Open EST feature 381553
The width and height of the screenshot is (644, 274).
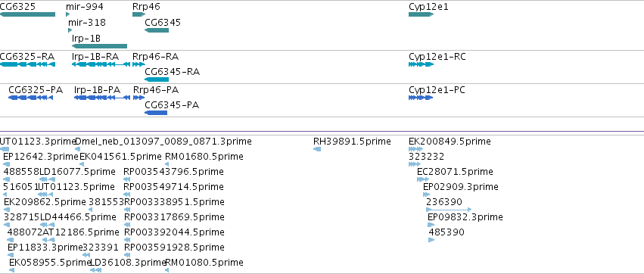(106, 202)
